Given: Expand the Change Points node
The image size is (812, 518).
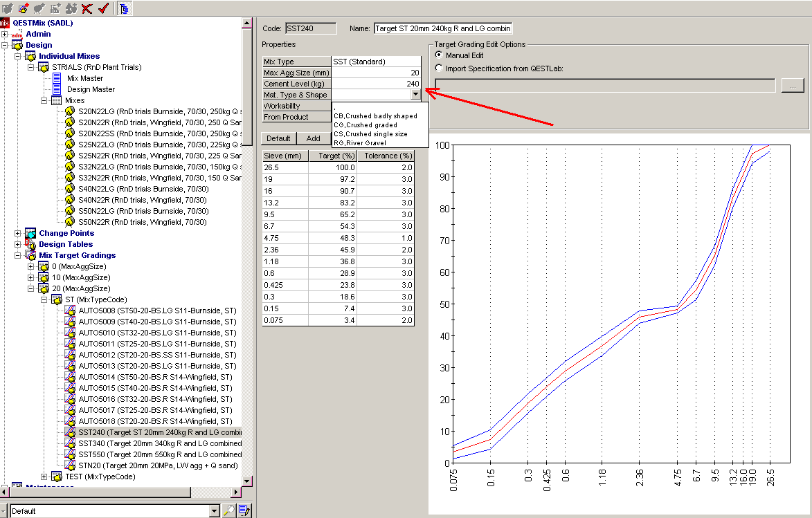Looking at the screenshot, I should pyautogui.click(x=18, y=233).
